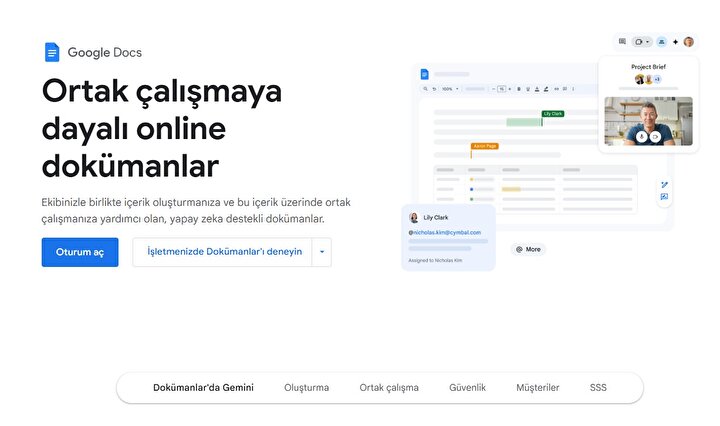Click the paragraph starting 'Ekibinizle birlikte içerik'
Viewport: 720px width, 426px height.
coord(196,210)
